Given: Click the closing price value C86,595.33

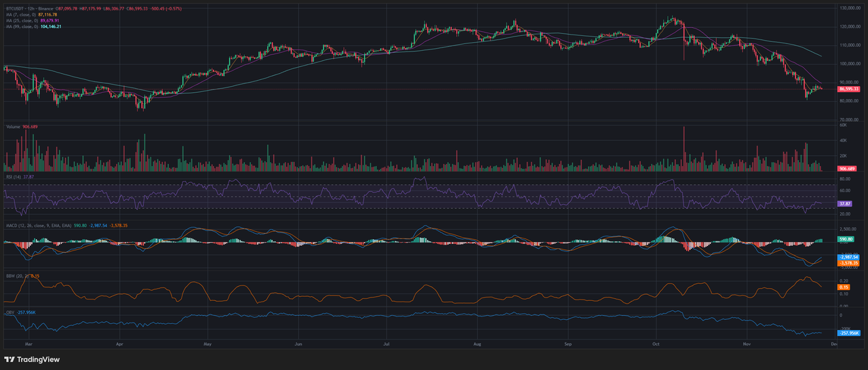Looking at the screenshot, I should coord(137,9).
